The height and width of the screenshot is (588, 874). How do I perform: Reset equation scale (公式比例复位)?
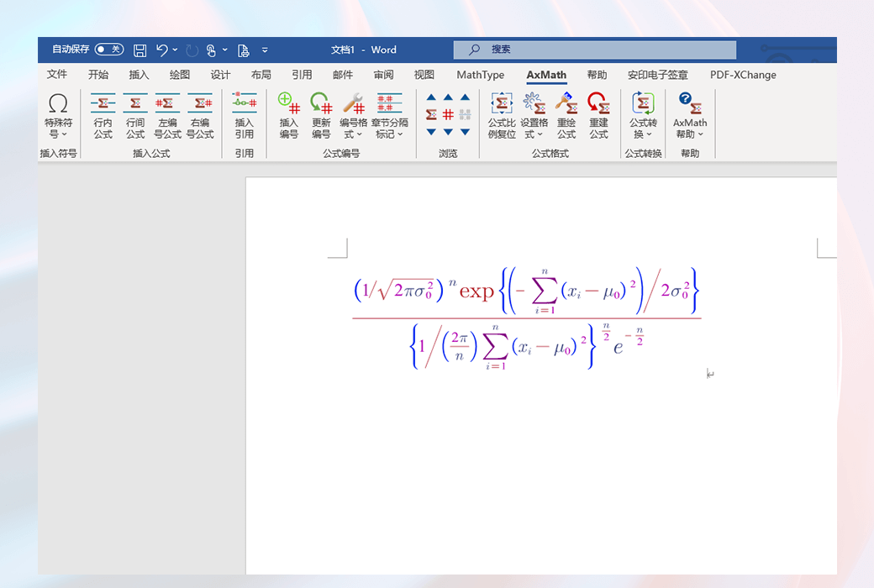[x=501, y=118]
